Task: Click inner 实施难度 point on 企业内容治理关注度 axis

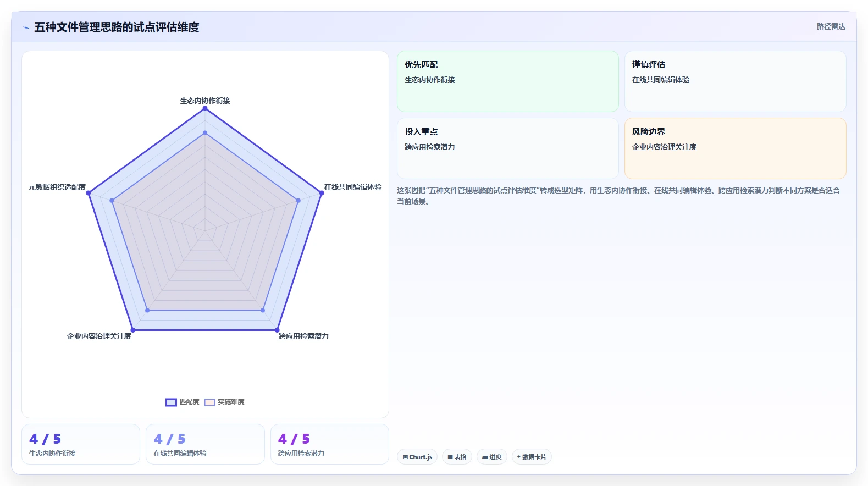Action: click(147, 311)
